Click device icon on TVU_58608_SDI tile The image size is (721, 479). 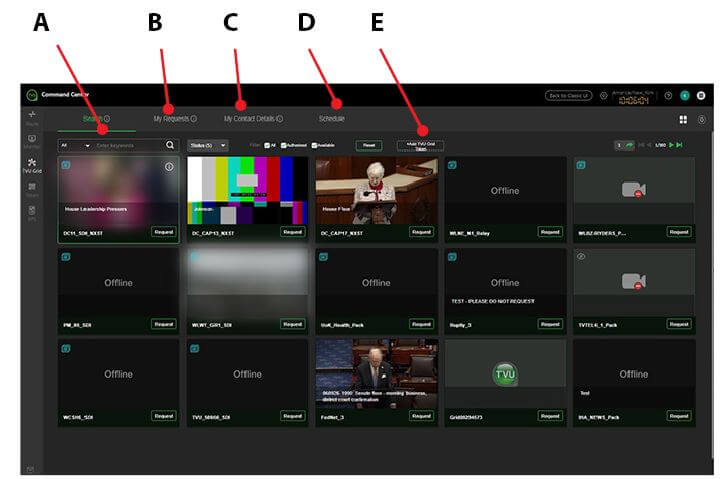tap(195, 348)
